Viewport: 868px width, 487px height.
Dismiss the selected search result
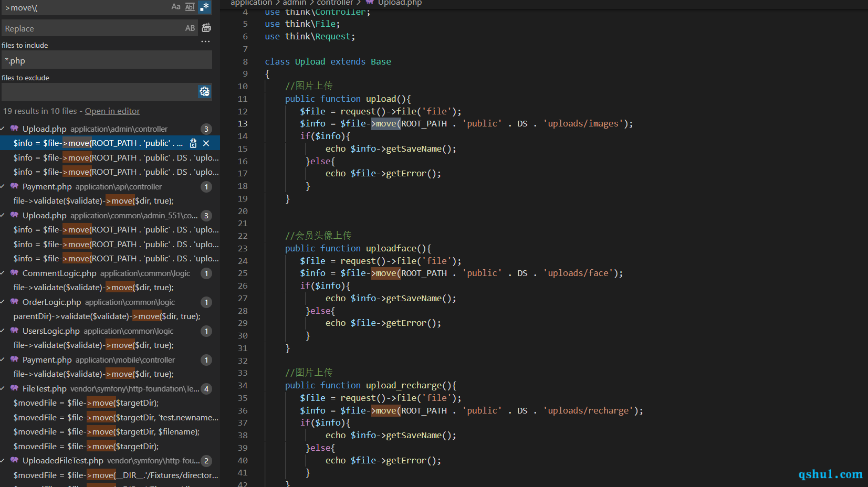pyautogui.click(x=206, y=143)
